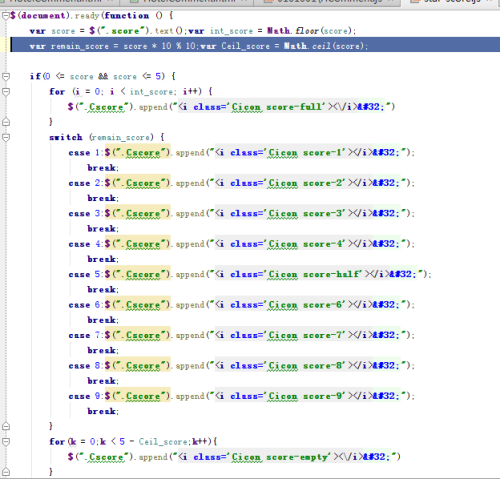This screenshot has height=479, width=500.
Task: Click the k loop's closing fold marker
Action: click(x=5, y=472)
